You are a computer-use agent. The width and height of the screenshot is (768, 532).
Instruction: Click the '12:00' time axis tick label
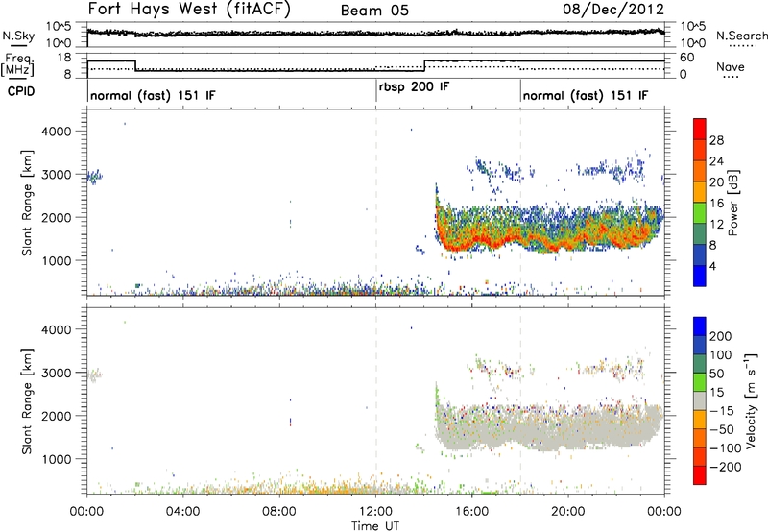click(375, 512)
